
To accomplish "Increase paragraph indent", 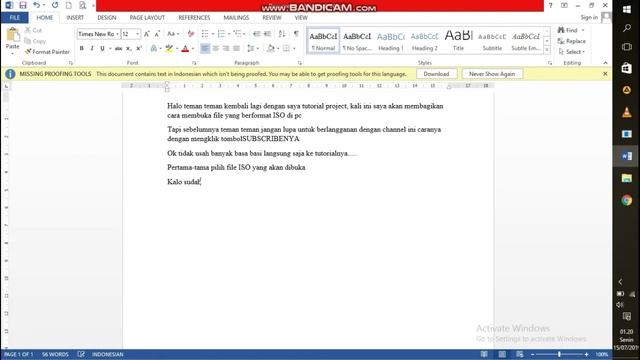I will 267,34.
